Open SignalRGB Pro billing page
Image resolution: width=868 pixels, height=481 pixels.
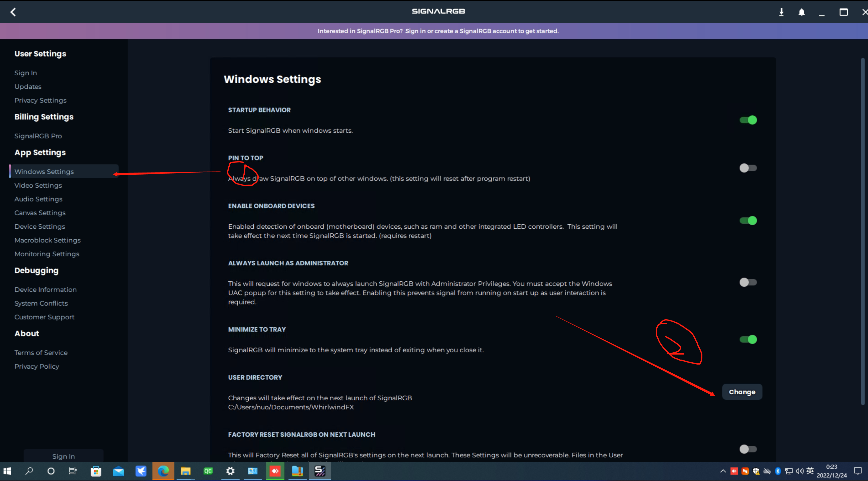[x=38, y=136]
